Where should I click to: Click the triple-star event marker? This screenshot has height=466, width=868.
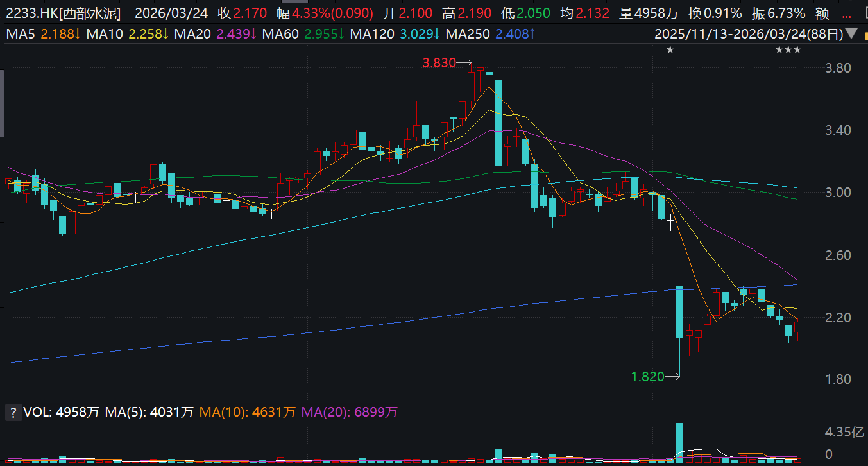coord(788,50)
